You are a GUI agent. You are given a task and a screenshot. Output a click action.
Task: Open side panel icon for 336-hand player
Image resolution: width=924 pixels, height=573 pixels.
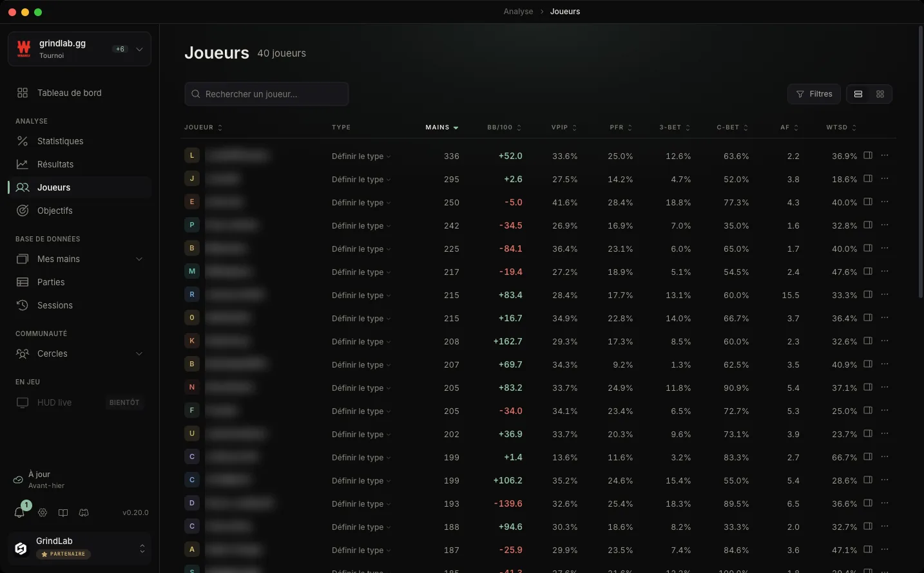(x=868, y=155)
